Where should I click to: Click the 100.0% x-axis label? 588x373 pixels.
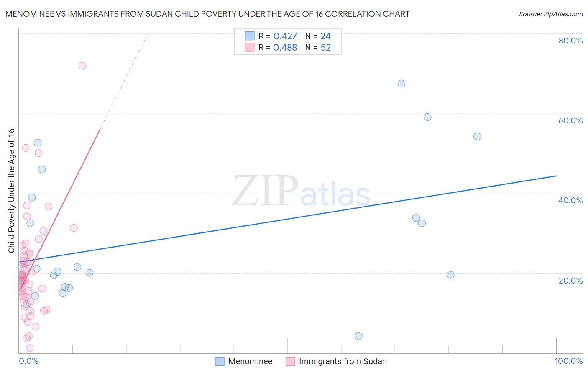pos(568,361)
